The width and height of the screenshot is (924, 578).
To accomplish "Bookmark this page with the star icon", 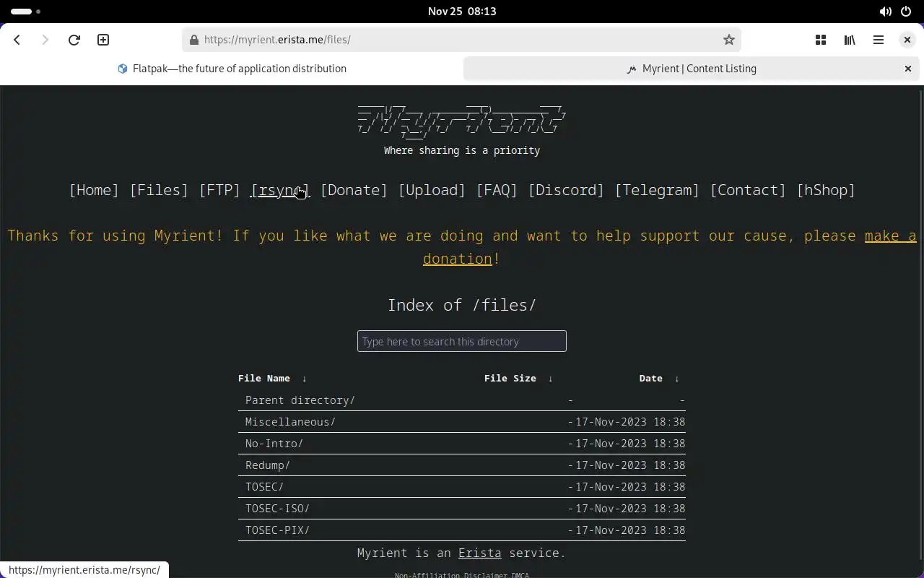I will click(x=729, y=40).
